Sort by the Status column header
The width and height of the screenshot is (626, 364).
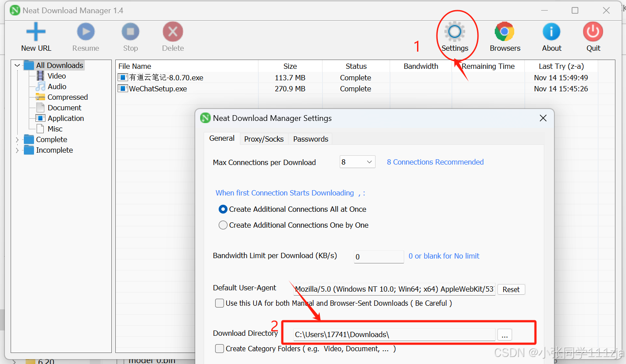(356, 66)
